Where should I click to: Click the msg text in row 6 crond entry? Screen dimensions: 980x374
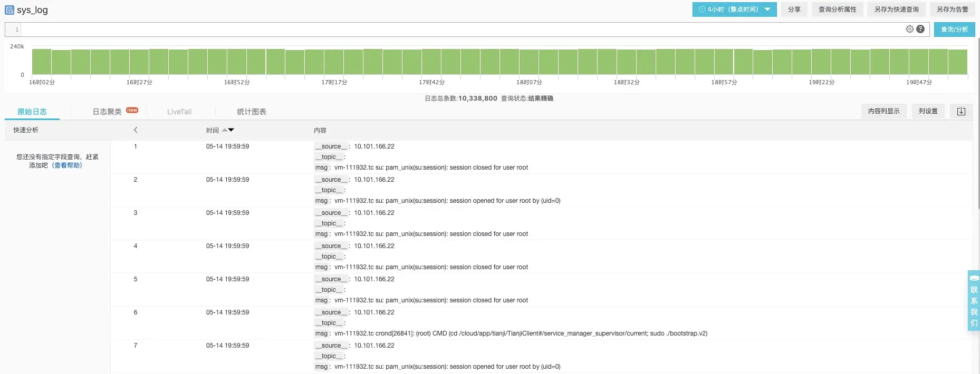tap(521, 333)
